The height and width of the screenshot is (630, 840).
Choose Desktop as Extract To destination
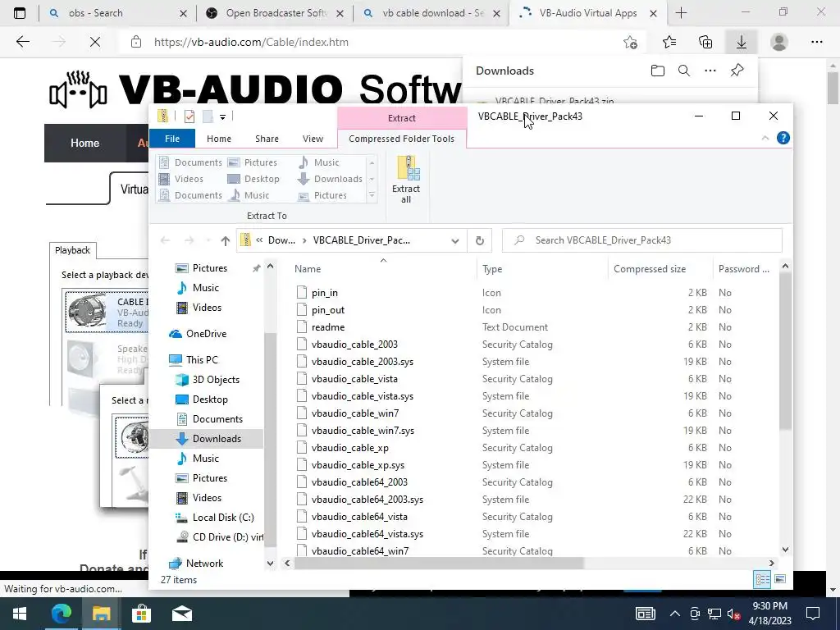point(253,179)
